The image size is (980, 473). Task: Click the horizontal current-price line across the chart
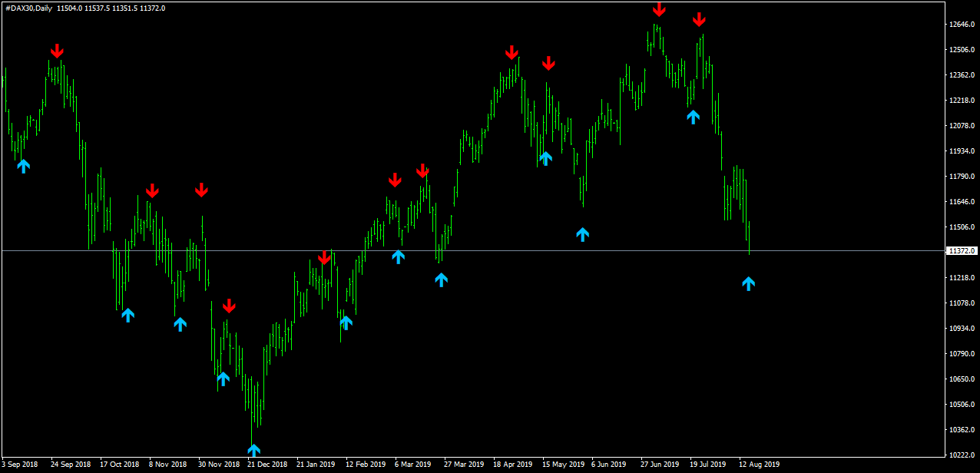tap(473, 251)
